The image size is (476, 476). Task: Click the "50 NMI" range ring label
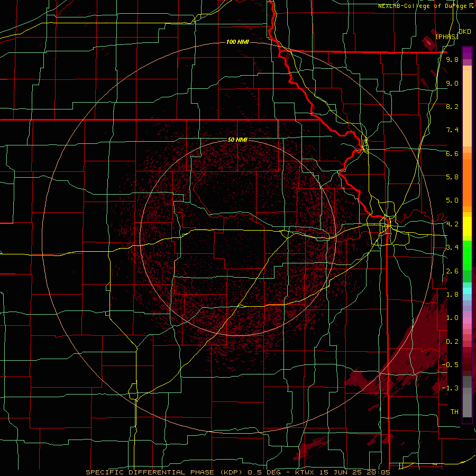point(237,140)
